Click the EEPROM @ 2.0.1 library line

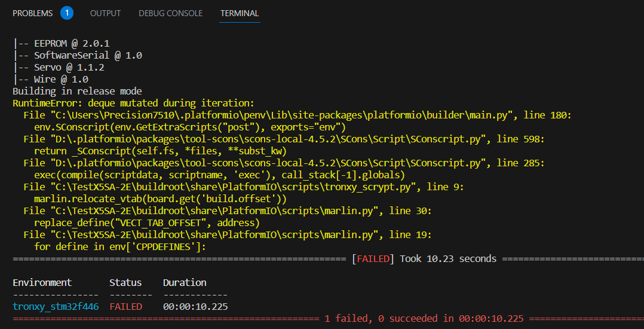click(61, 44)
